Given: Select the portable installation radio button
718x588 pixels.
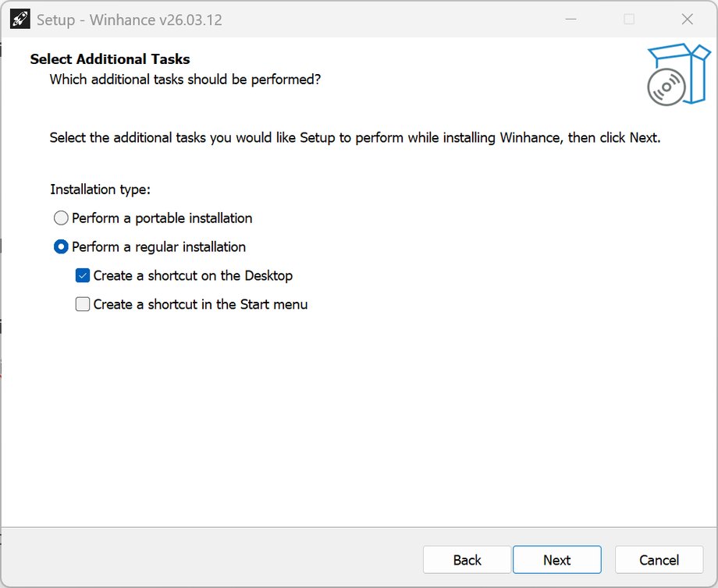Looking at the screenshot, I should [61, 218].
